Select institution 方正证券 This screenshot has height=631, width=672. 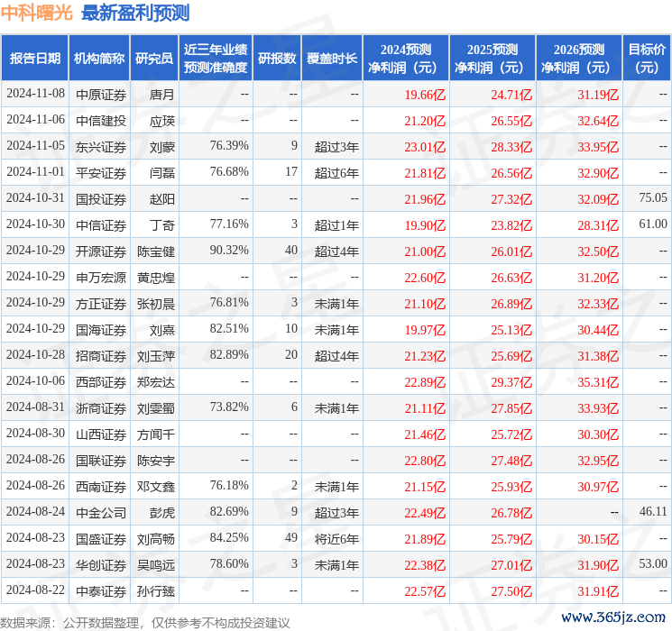pyautogui.click(x=101, y=304)
